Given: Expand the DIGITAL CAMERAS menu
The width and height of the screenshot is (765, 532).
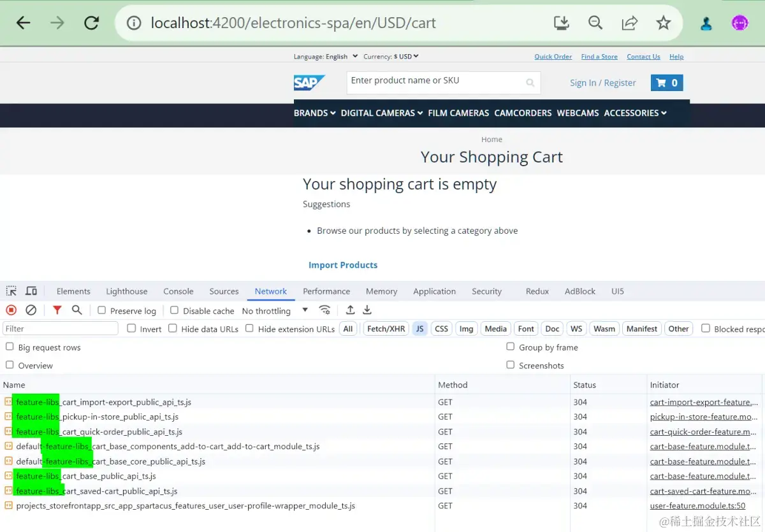Looking at the screenshot, I should coord(382,113).
